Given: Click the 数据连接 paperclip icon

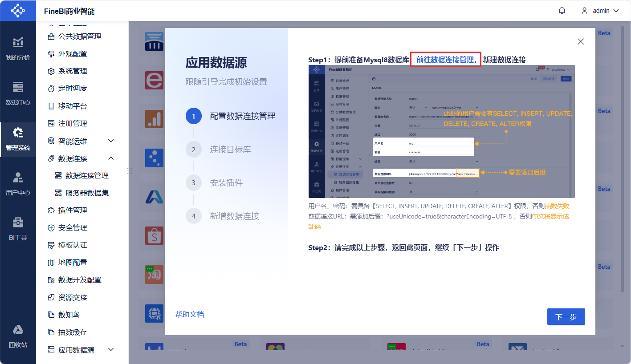Looking at the screenshot, I should pos(51,158).
